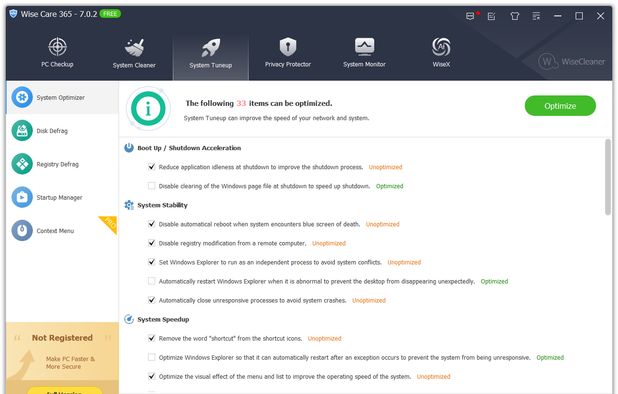This screenshot has height=394, width=618.
Task: Click the Not Registered banner
Action: (62, 338)
